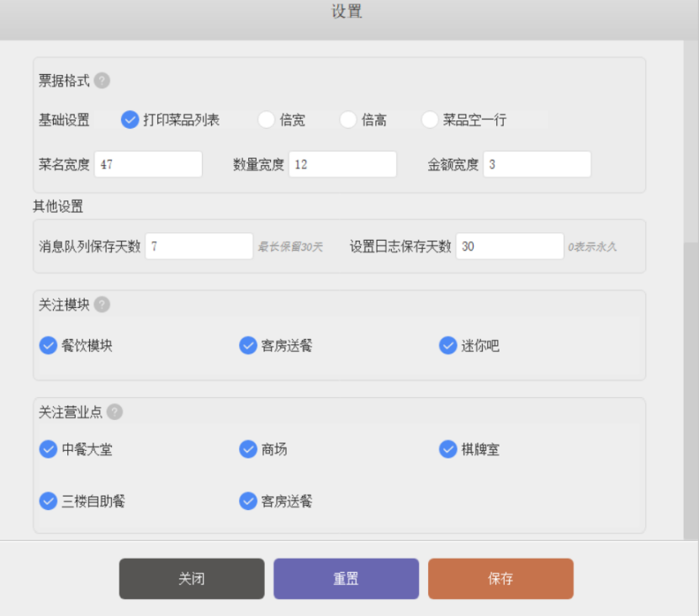
Task: Click the help icon next to 票据格式
Action: click(x=102, y=81)
